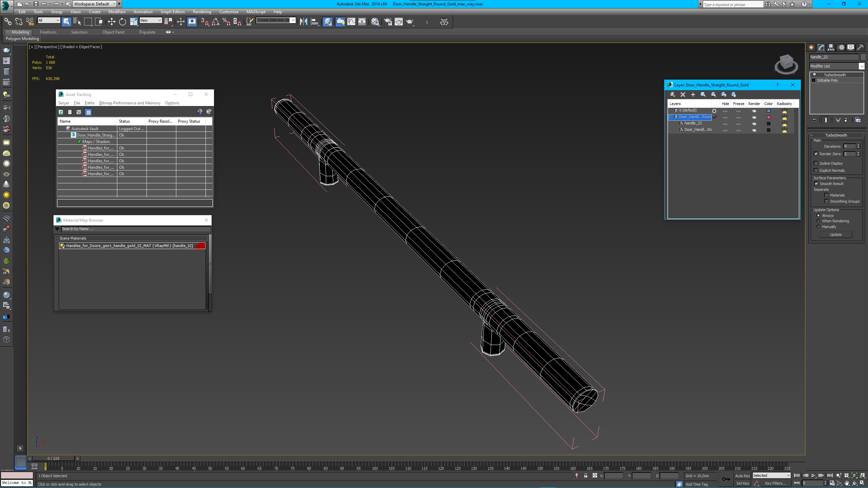Switch to the Create command panel
The height and width of the screenshot is (488, 868).
[811, 47]
